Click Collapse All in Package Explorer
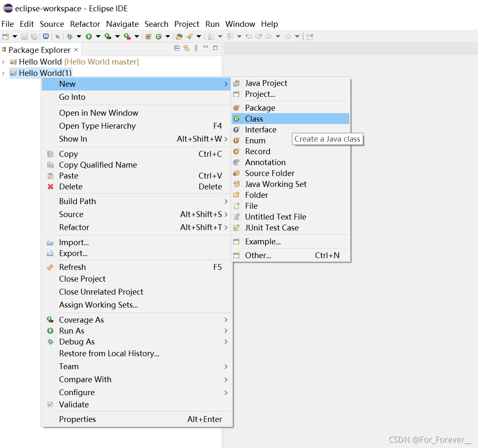This screenshot has width=478, height=448. 177,48
